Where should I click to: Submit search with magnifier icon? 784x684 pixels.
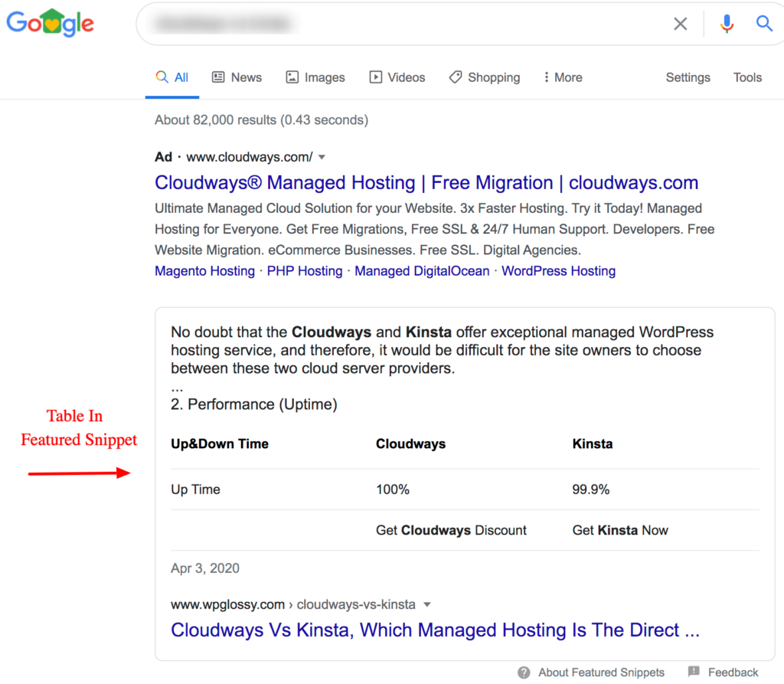(x=763, y=23)
